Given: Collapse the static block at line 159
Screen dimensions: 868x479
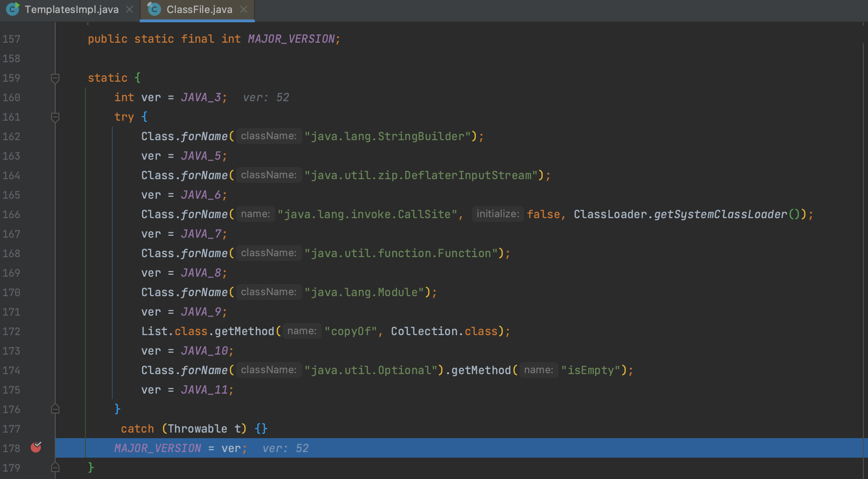Looking at the screenshot, I should (55, 78).
